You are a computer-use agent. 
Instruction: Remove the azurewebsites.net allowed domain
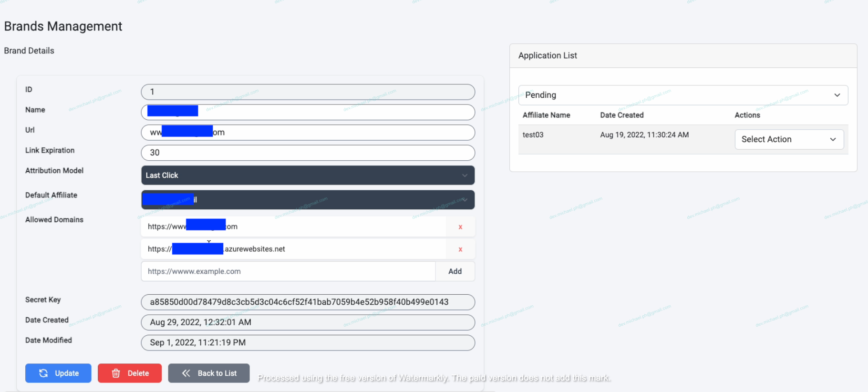tap(460, 249)
